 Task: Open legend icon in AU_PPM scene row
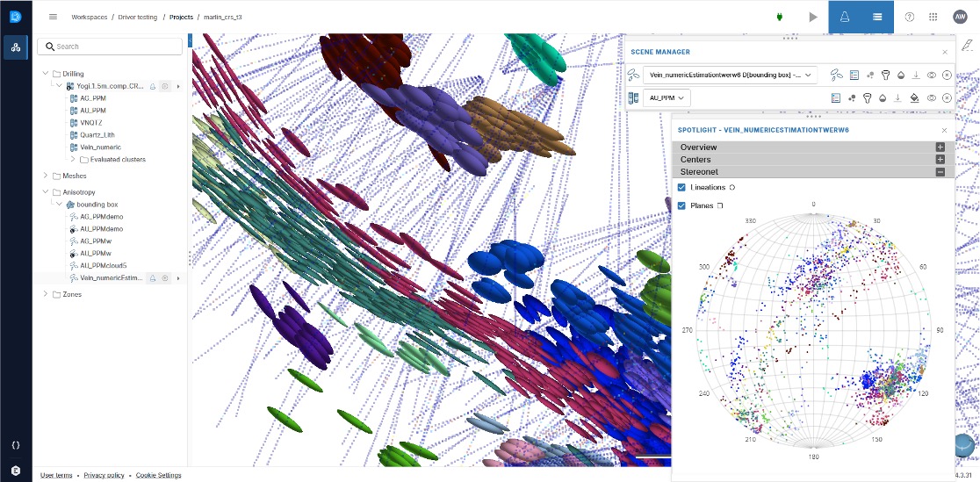836,97
